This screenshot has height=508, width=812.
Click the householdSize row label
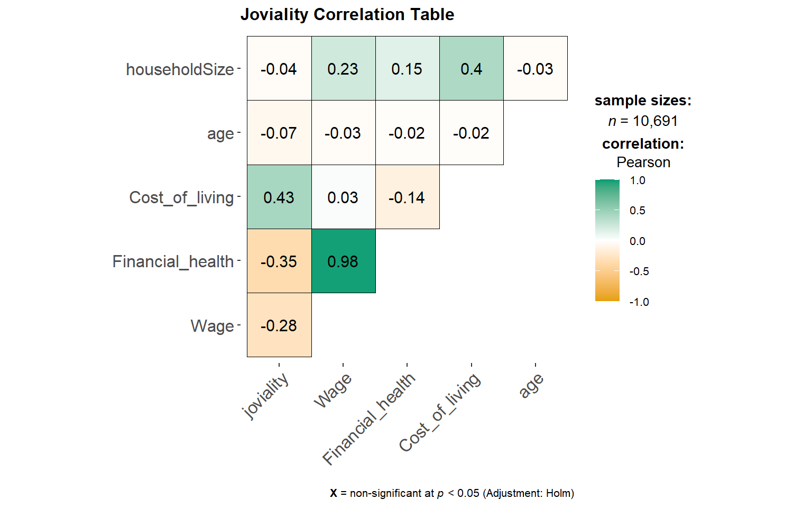180,69
